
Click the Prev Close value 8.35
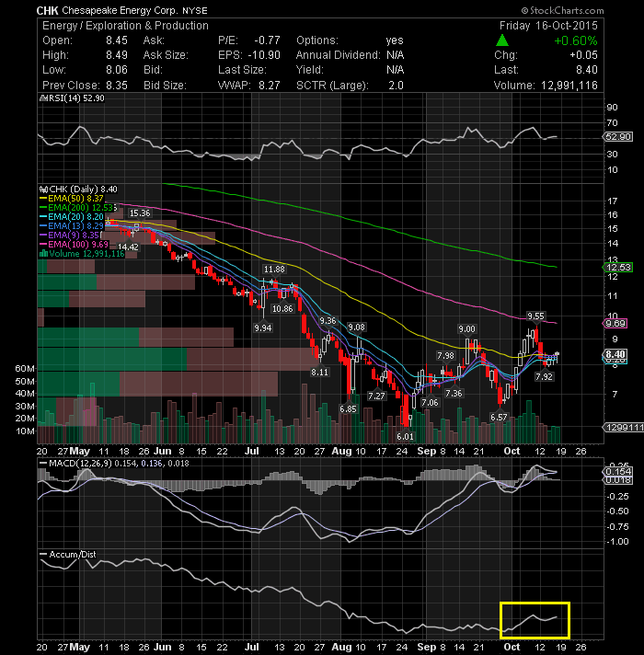[117, 86]
